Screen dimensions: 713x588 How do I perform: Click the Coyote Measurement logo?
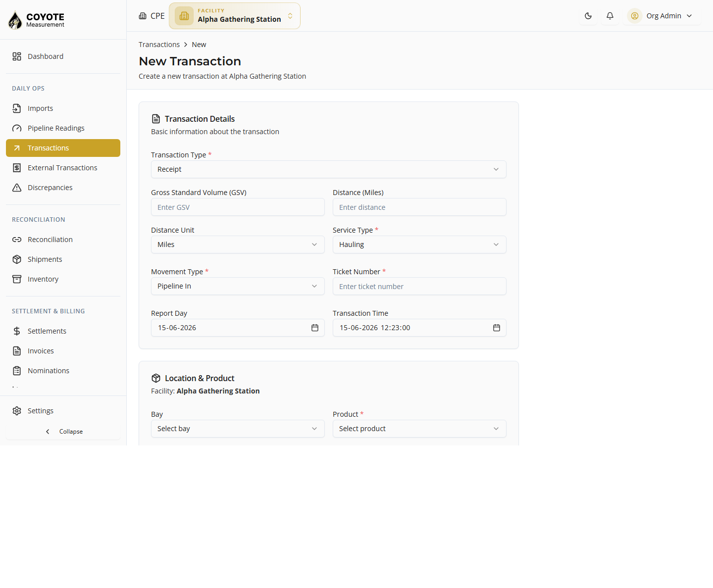pos(36,20)
